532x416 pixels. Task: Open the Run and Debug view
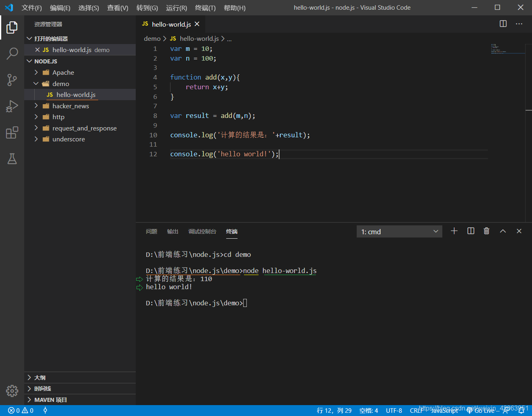pos(12,106)
